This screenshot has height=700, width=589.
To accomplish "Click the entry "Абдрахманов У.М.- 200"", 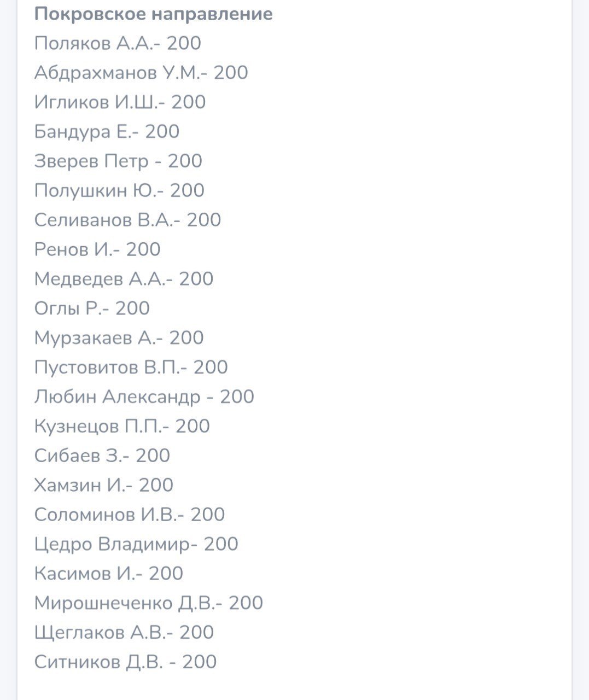I will [141, 73].
